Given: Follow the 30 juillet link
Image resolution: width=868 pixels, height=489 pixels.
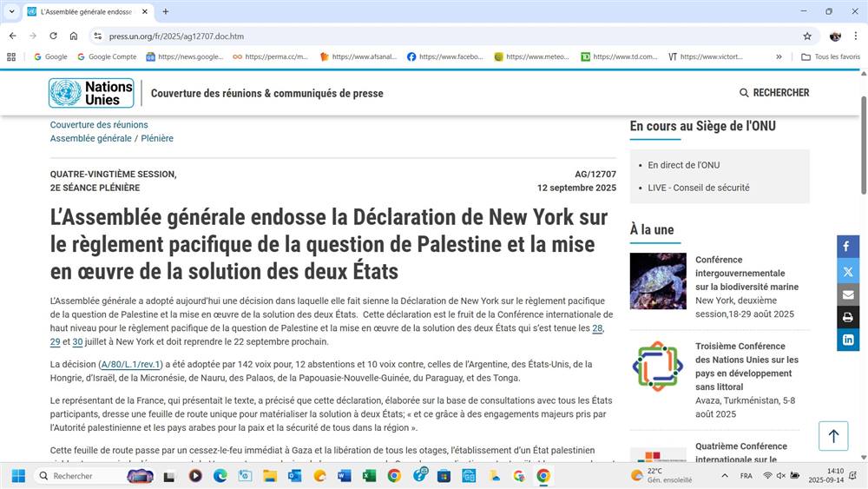Looking at the screenshot, I should point(77,341).
